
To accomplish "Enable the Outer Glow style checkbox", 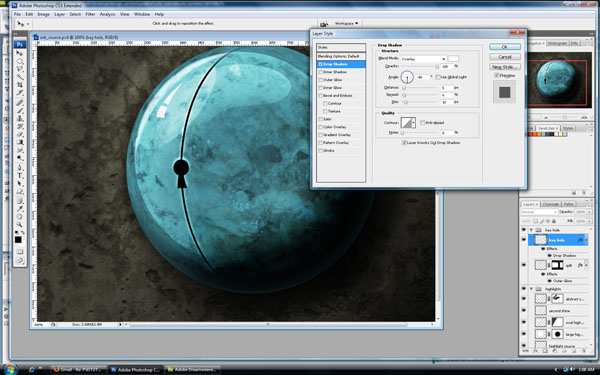I will (321, 80).
